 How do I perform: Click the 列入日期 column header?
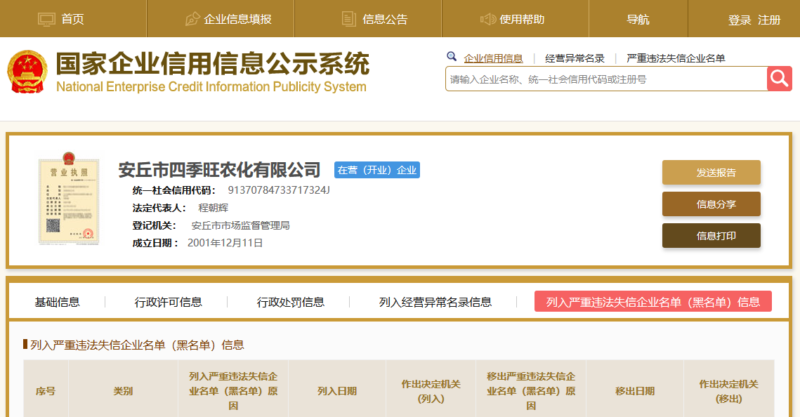(337, 391)
